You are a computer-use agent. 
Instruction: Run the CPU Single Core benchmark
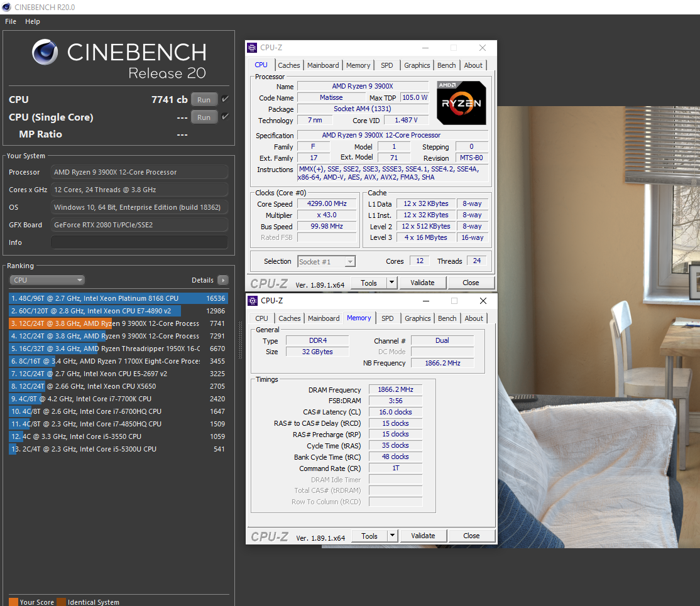pos(204,117)
